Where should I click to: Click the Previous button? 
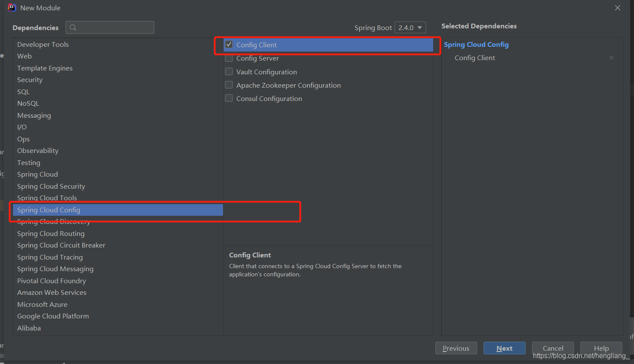coord(456,348)
